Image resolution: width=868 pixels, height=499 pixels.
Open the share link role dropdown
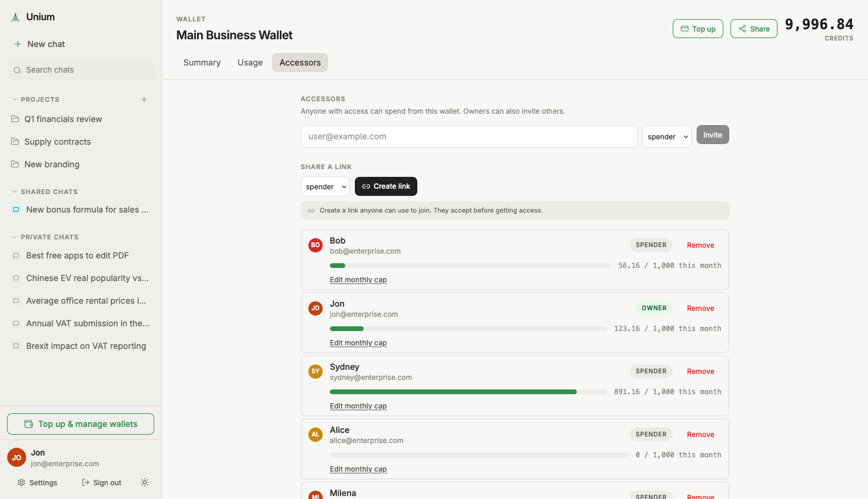pyautogui.click(x=325, y=186)
